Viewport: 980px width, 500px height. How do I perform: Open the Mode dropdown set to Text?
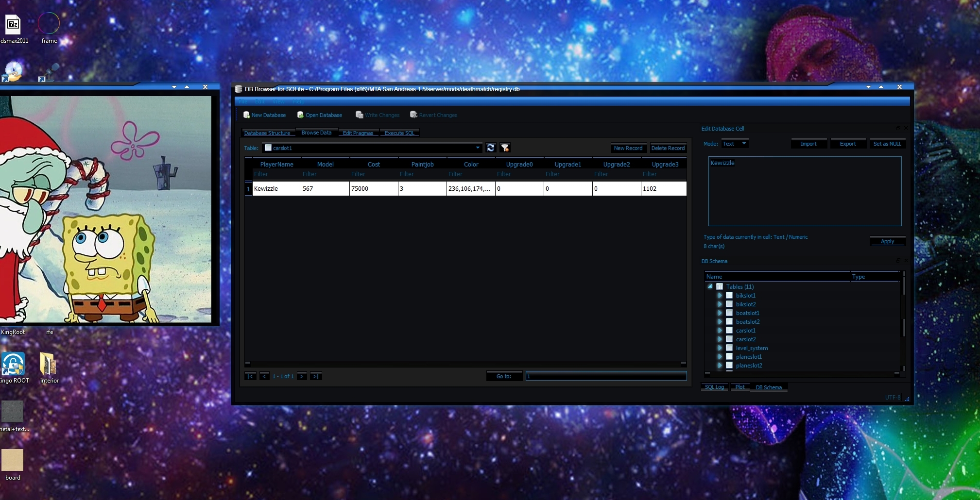[735, 144]
